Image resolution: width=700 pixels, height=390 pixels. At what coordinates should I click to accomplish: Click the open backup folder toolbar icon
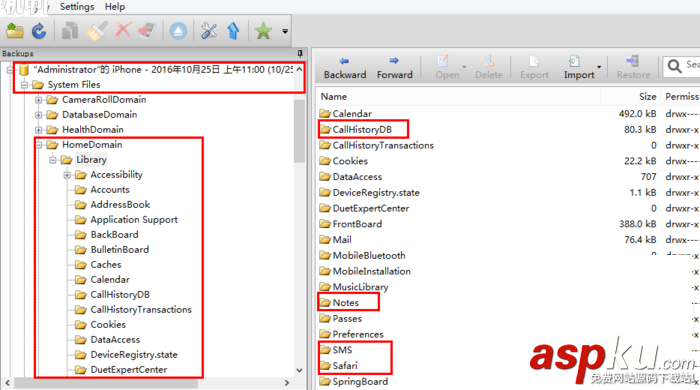15,31
